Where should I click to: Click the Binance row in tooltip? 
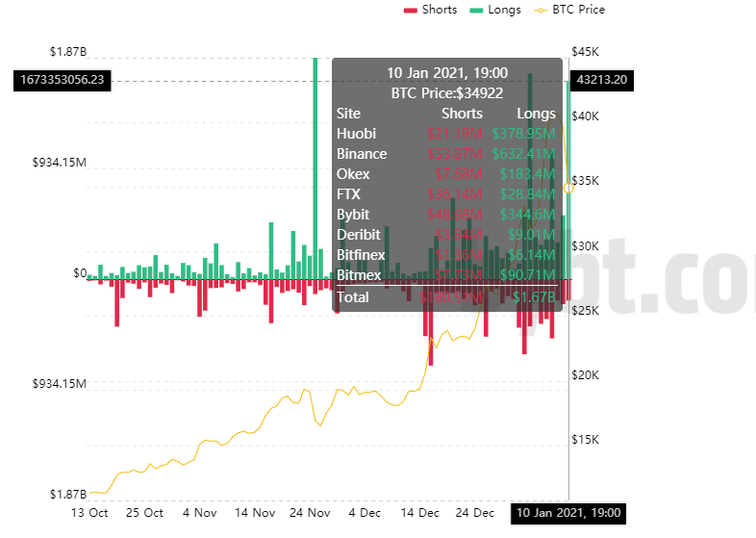(446, 154)
